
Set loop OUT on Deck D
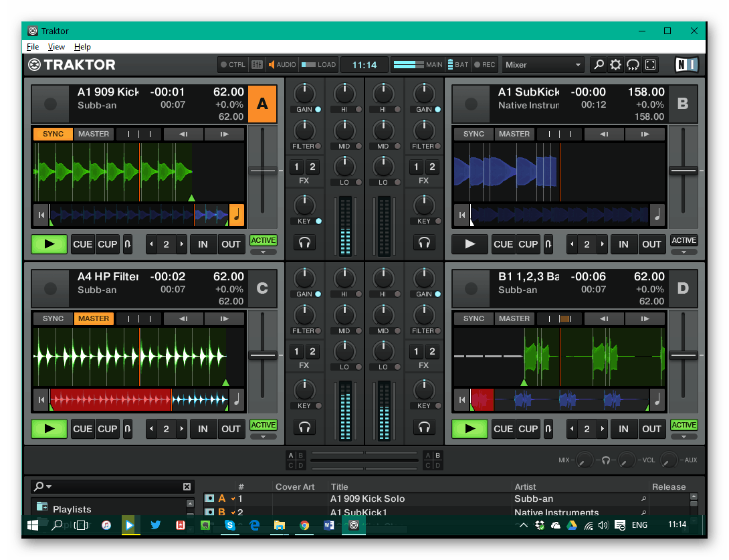tap(651, 429)
